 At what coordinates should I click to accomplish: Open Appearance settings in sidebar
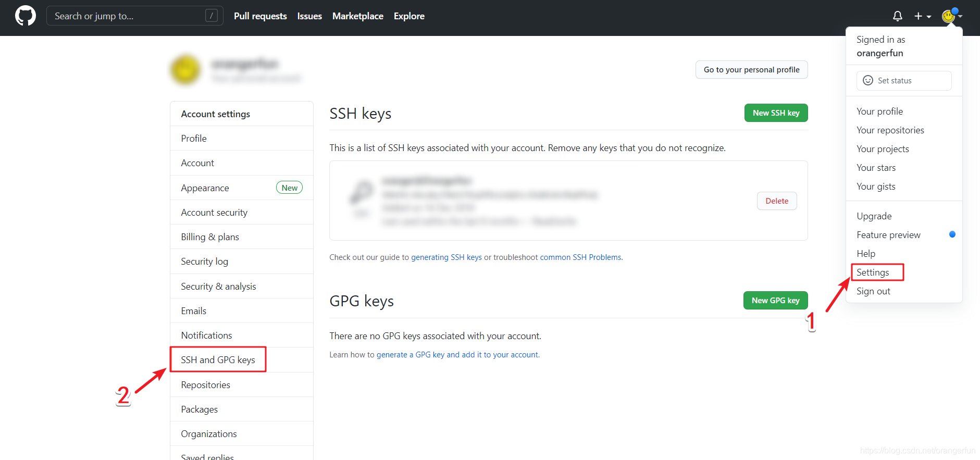[x=242, y=188]
